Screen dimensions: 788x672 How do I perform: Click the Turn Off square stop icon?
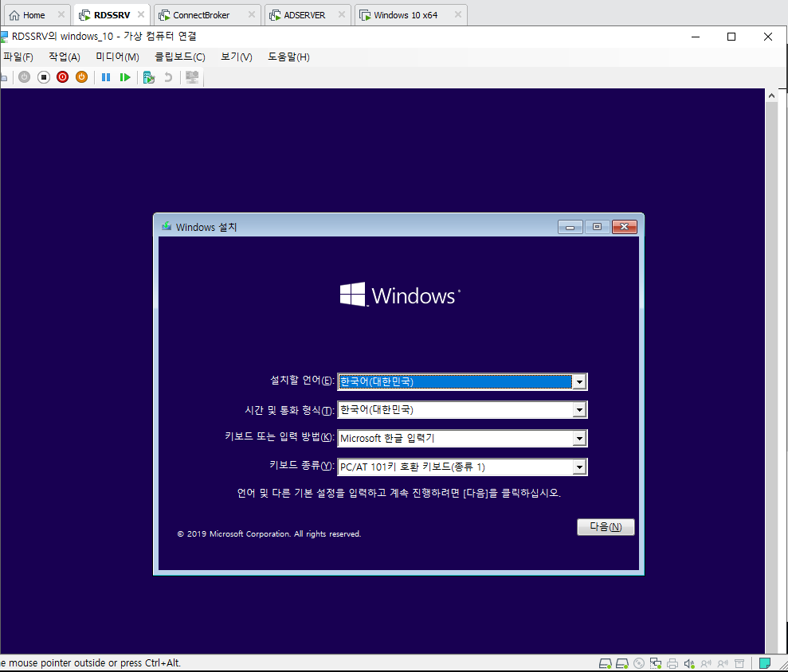click(x=44, y=77)
